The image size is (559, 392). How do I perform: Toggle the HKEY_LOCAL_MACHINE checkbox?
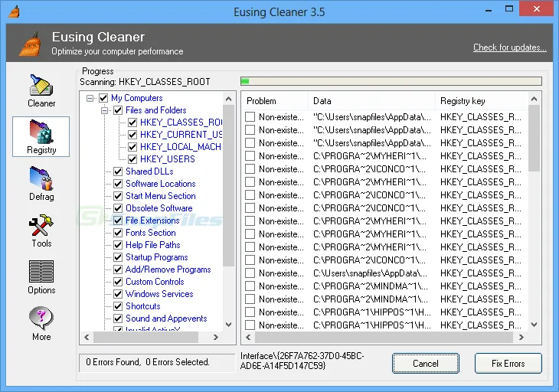[132, 147]
